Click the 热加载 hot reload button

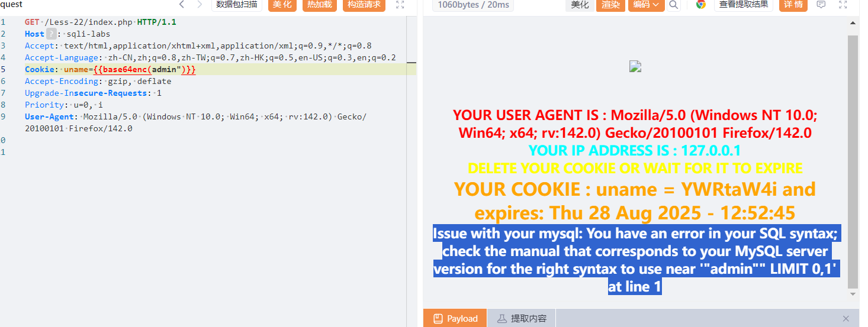(320, 5)
